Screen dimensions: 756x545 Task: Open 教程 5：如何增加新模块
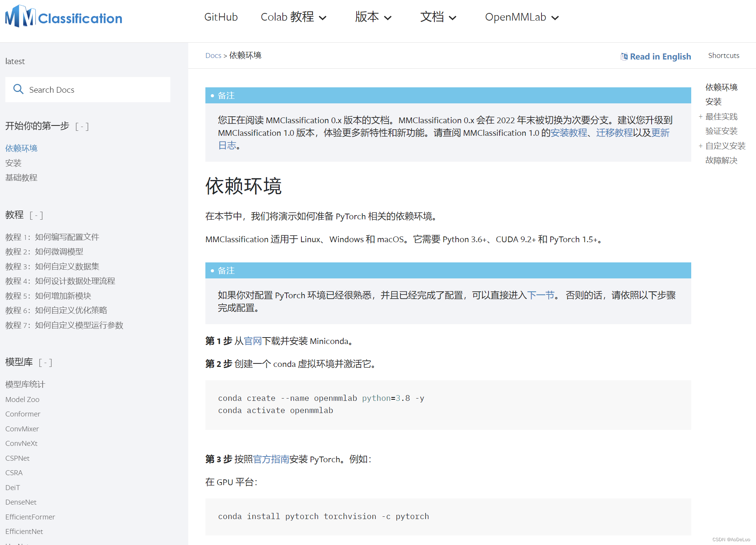(48, 296)
